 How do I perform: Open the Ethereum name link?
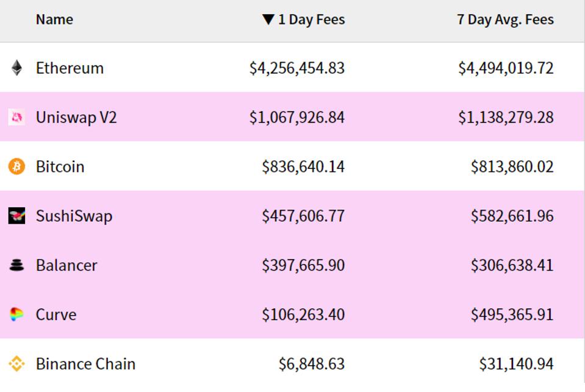point(70,68)
